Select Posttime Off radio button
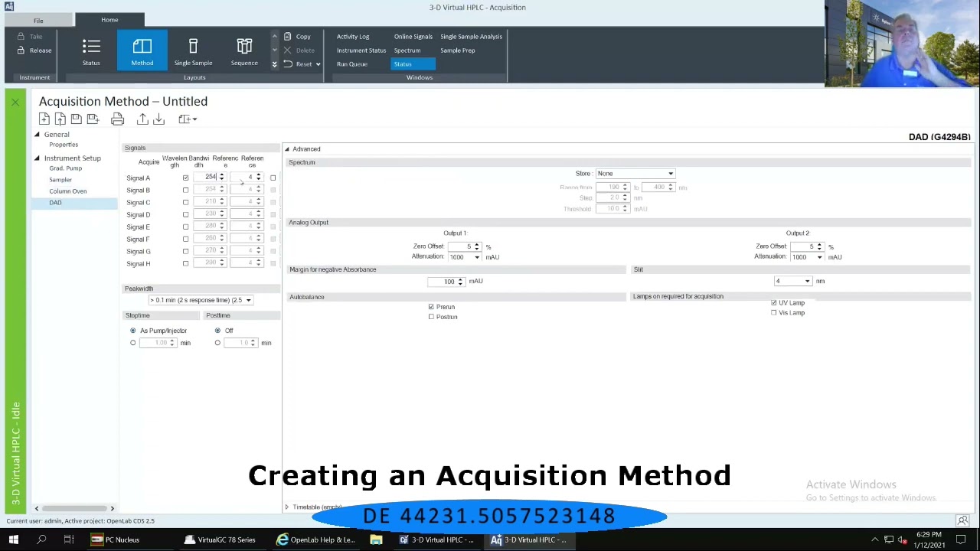 point(217,331)
